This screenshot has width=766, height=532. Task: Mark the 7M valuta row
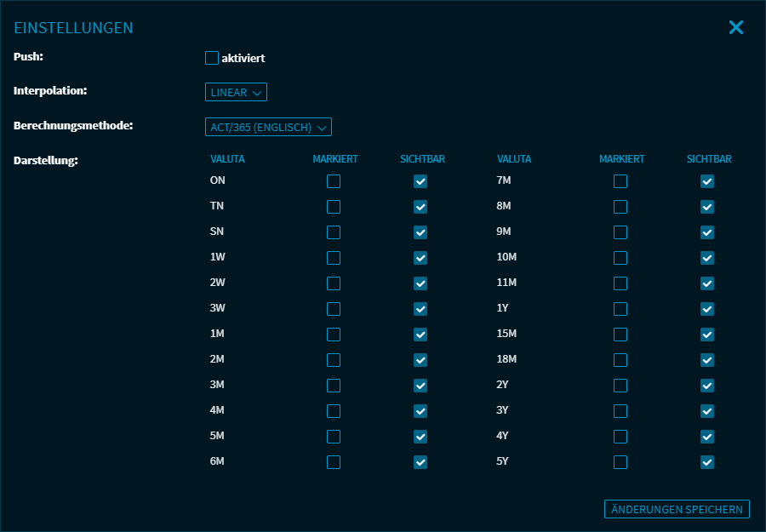pos(620,181)
